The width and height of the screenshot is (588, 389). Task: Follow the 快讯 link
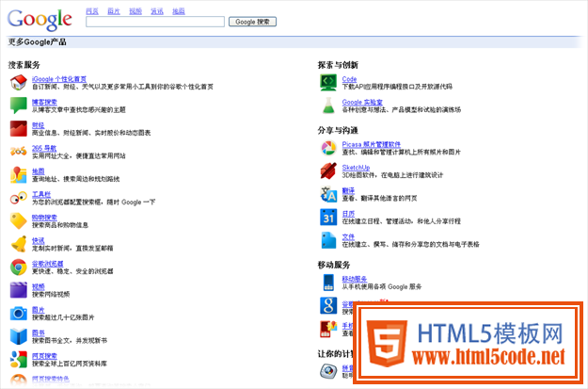(x=39, y=241)
